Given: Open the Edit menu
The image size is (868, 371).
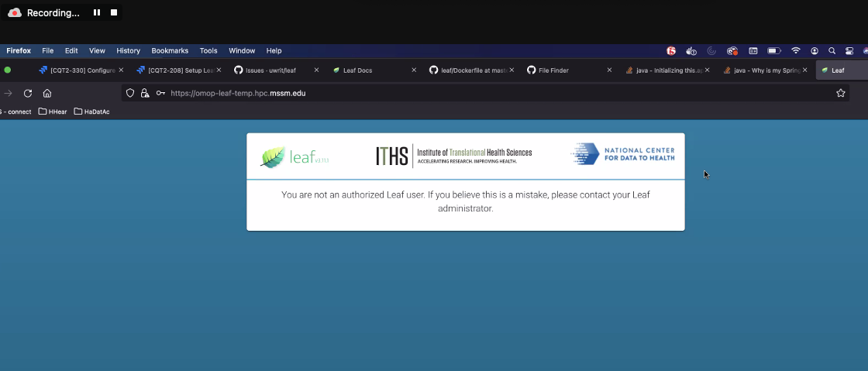Looking at the screenshot, I should (x=71, y=50).
